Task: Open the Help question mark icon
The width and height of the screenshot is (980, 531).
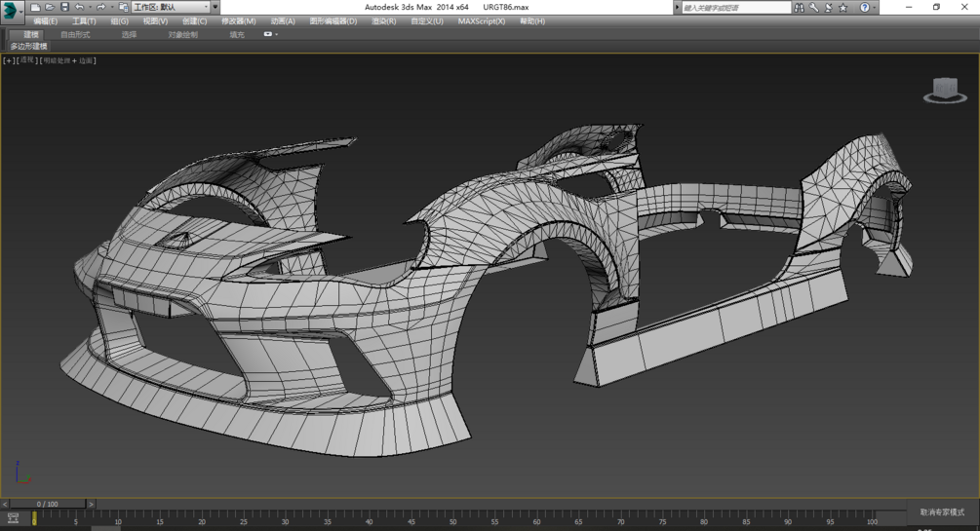Action: pyautogui.click(x=864, y=8)
